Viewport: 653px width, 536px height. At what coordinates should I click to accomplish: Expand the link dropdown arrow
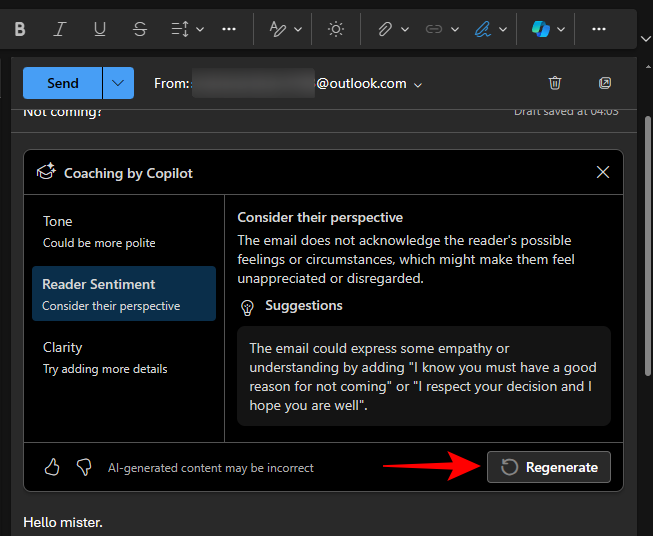click(x=454, y=30)
